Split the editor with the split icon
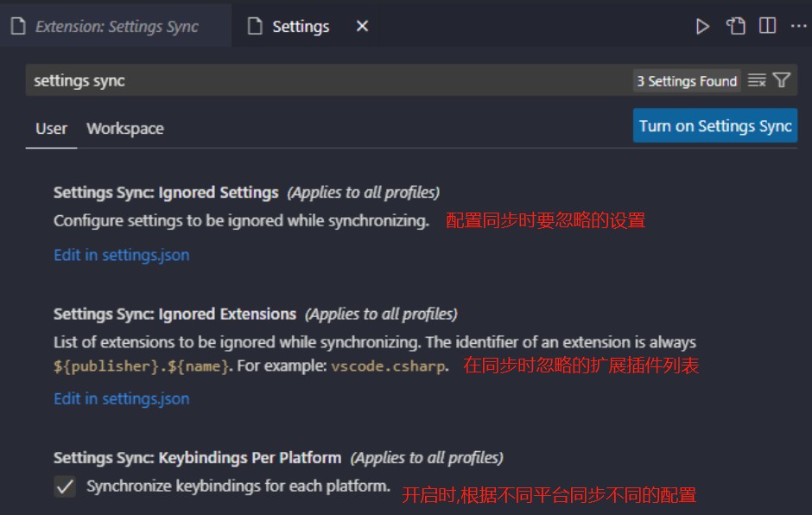 coord(767,25)
